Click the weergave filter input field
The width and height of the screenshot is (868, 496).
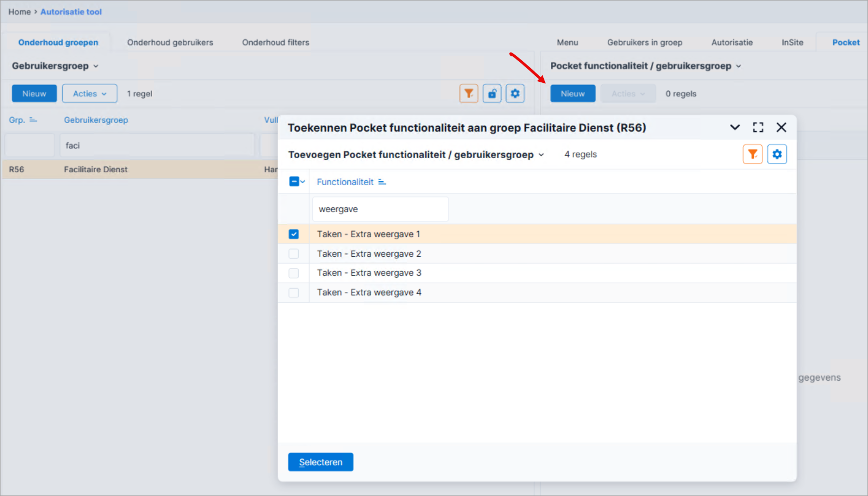click(x=380, y=209)
